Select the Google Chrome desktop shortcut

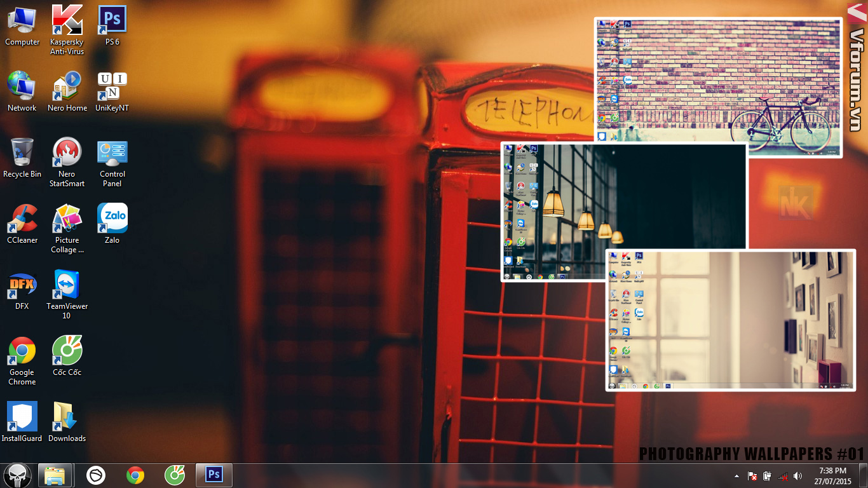tap(22, 361)
